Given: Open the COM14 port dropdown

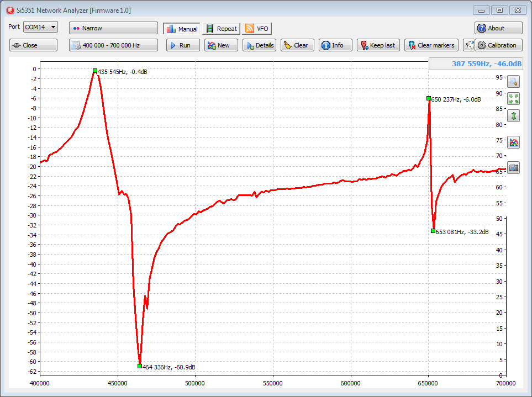Looking at the screenshot, I should pos(40,27).
